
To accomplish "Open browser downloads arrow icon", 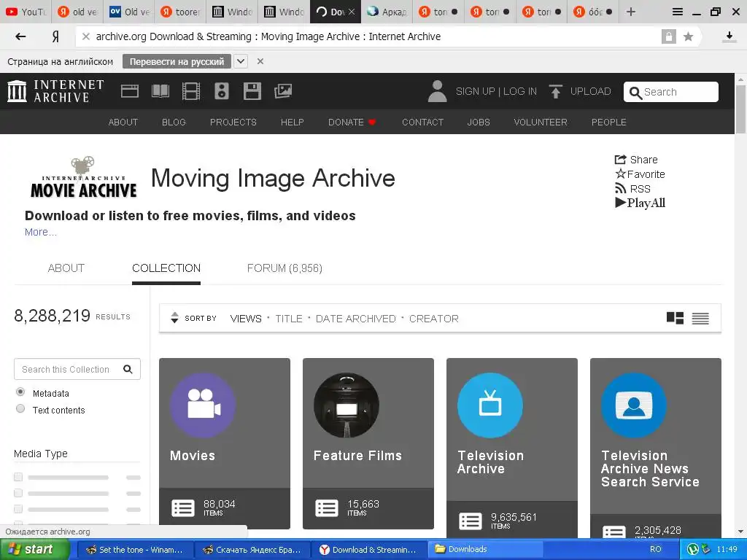I will (x=729, y=36).
